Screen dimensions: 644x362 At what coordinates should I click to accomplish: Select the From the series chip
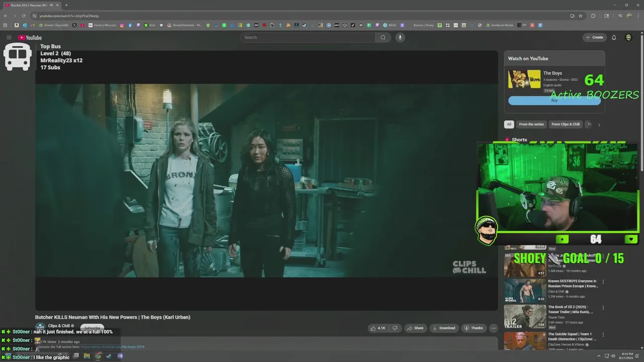[531, 124]
